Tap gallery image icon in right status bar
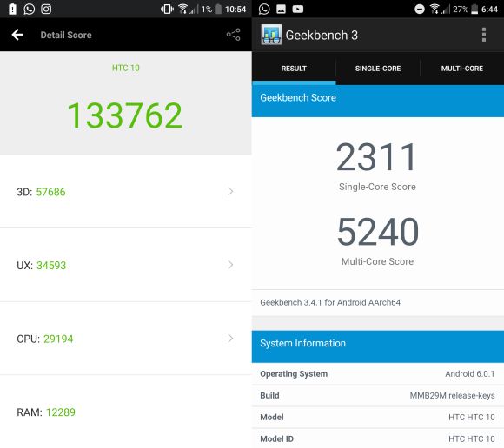 (x=281, y=9)
